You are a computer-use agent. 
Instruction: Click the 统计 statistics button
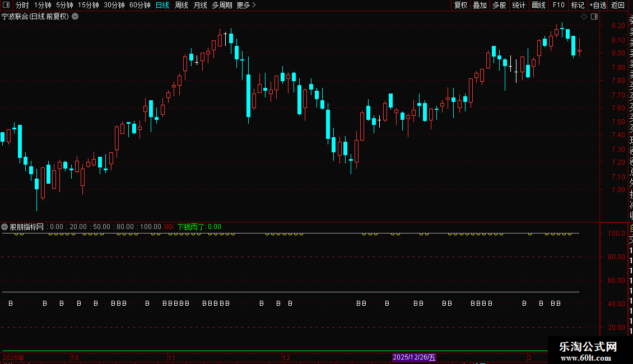coord(519,5)
